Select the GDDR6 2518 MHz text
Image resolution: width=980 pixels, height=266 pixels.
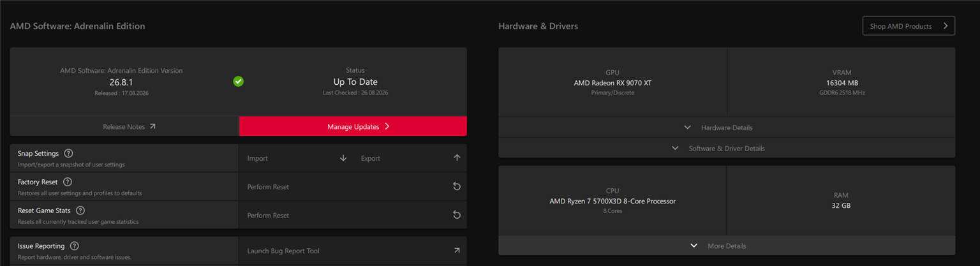[842, 92]
